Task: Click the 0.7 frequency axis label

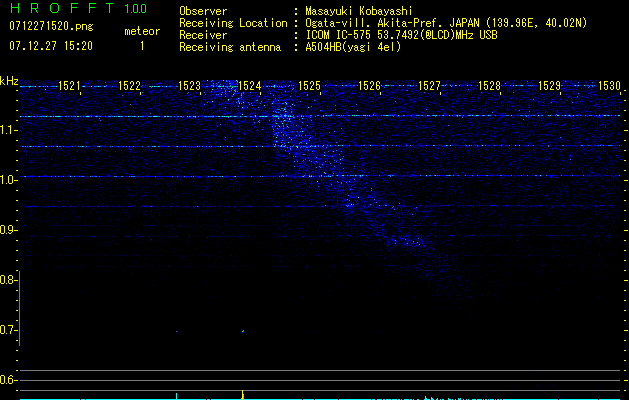Action: [8, 330]
